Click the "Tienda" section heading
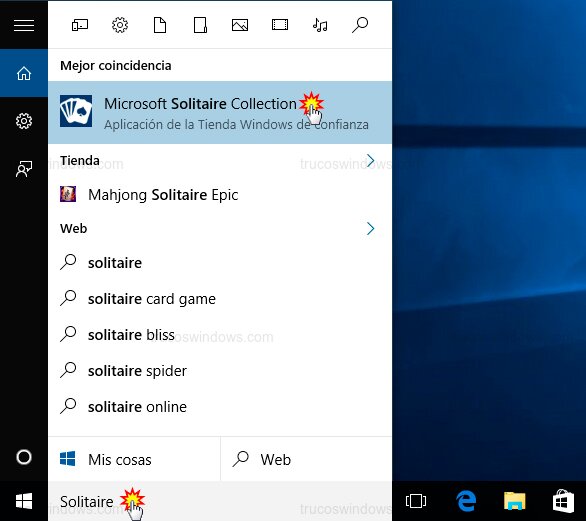The height and width of the screenshot is (521, 586). [80, 161]
